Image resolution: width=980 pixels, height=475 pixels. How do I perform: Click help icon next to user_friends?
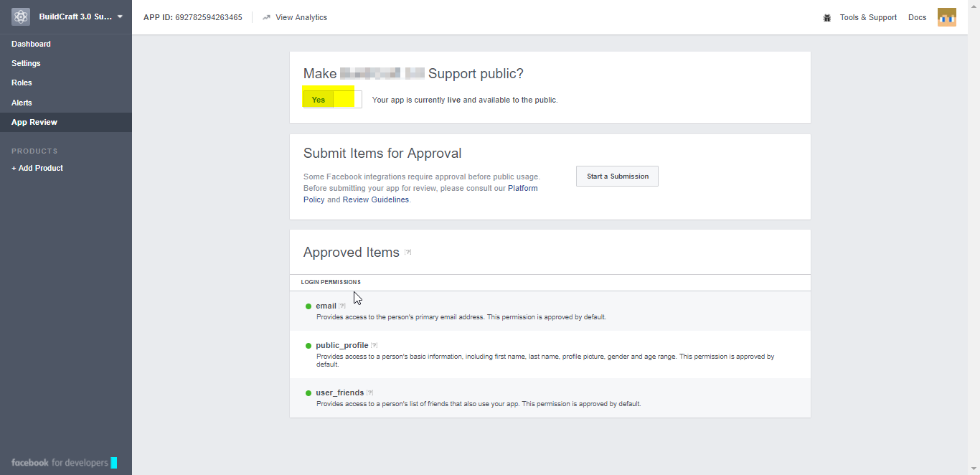point(369,392)
